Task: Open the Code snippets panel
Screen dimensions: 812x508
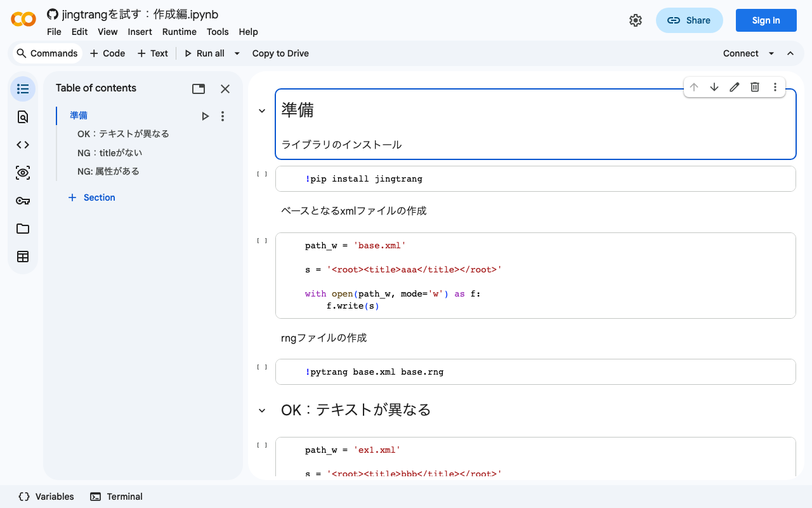Action: point(23,145)
